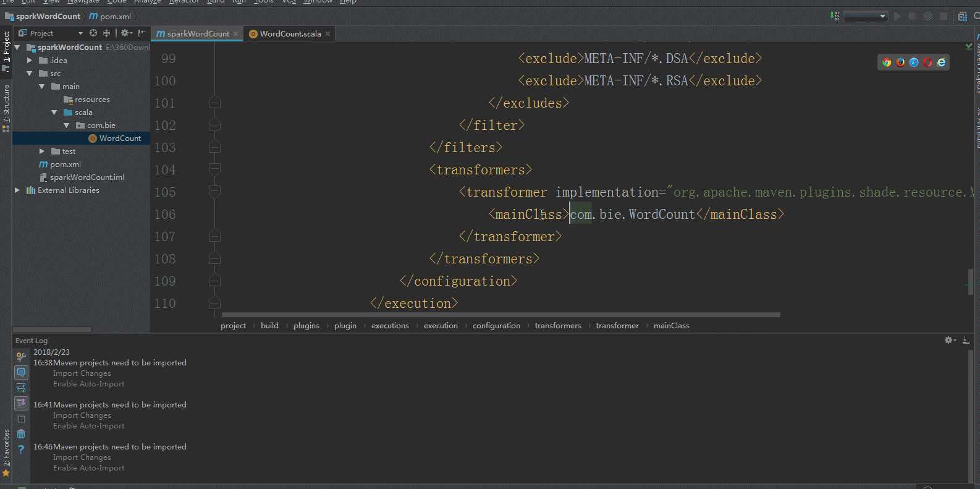Collapse the src folder
Viewport: 980px width, 489px height.
click(29, 74)
